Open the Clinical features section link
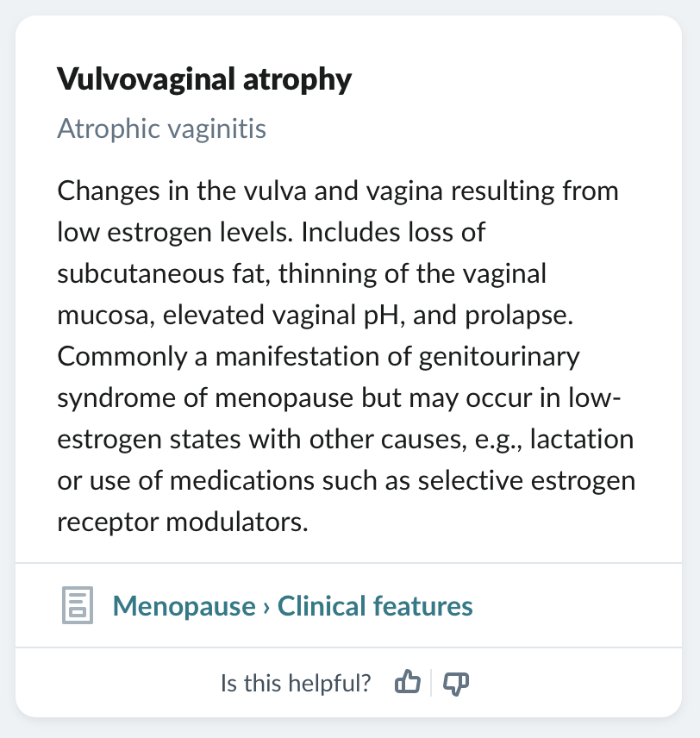 [x=375, y=606]
